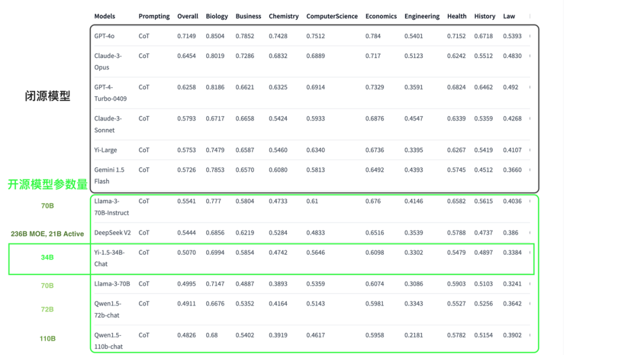Click the 236B MOE, 21B Active label
Viewport: 644px width, 355px height.
[47, 234]
